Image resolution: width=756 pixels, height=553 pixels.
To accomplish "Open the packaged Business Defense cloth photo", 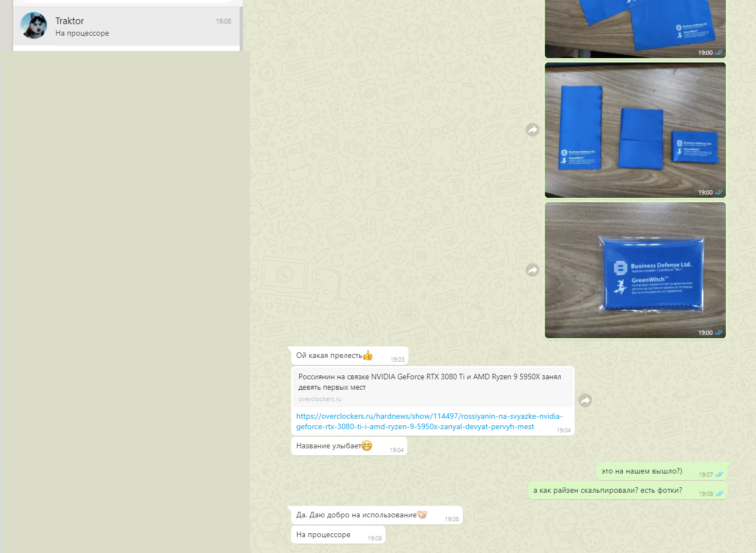I will click(635, 270).
